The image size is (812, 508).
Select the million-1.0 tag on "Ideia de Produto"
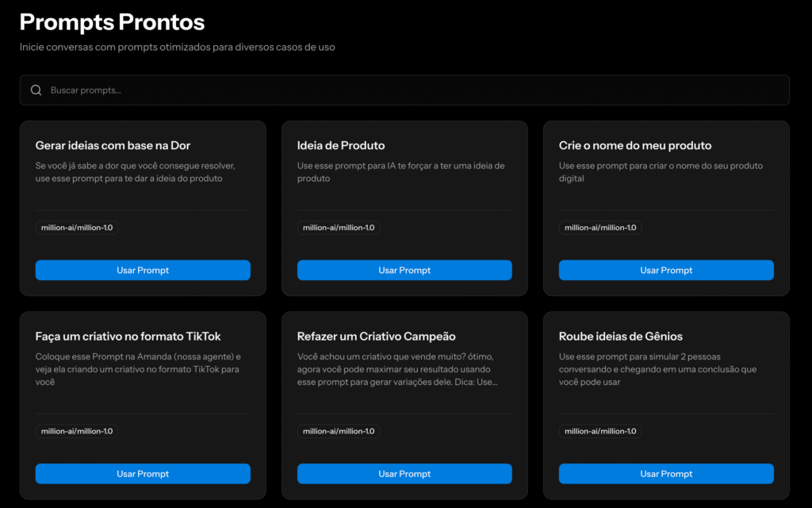[339, 227]
